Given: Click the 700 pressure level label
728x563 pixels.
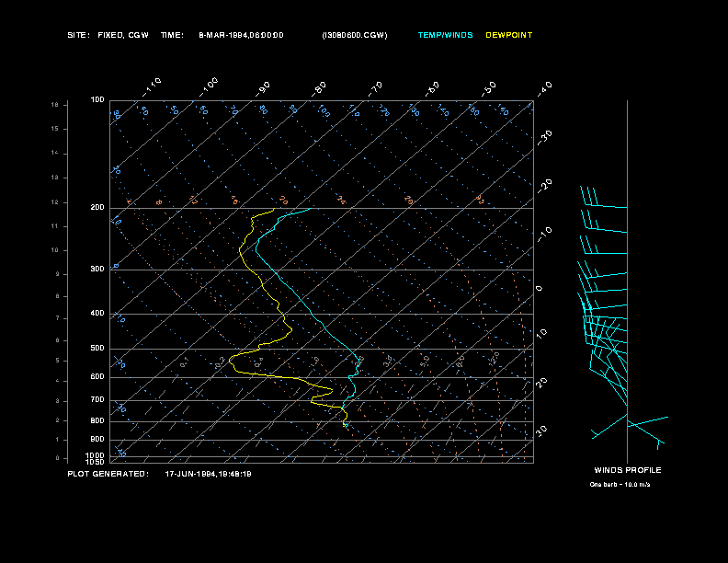Looking at the screenshot, I should (x=97, y=399).
